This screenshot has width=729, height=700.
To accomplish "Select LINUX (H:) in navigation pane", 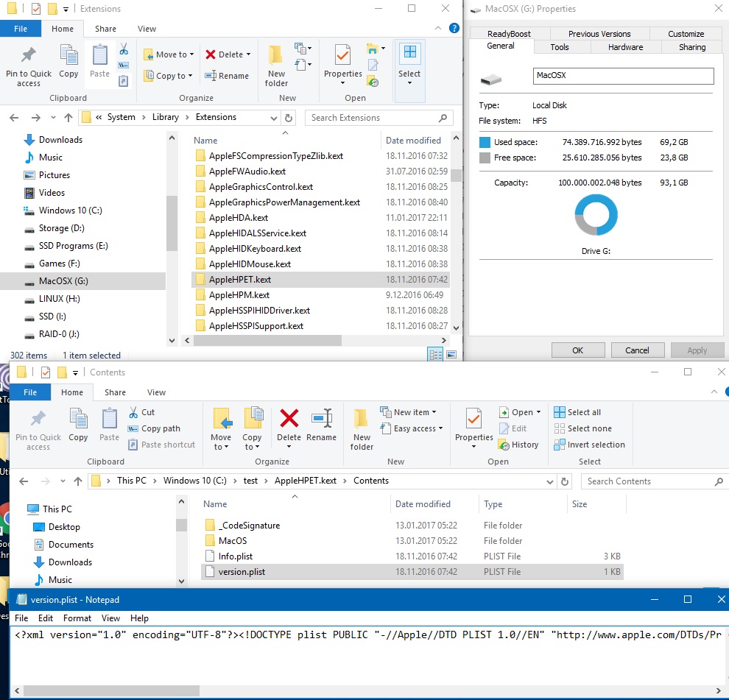I will [x=60, y=298].
